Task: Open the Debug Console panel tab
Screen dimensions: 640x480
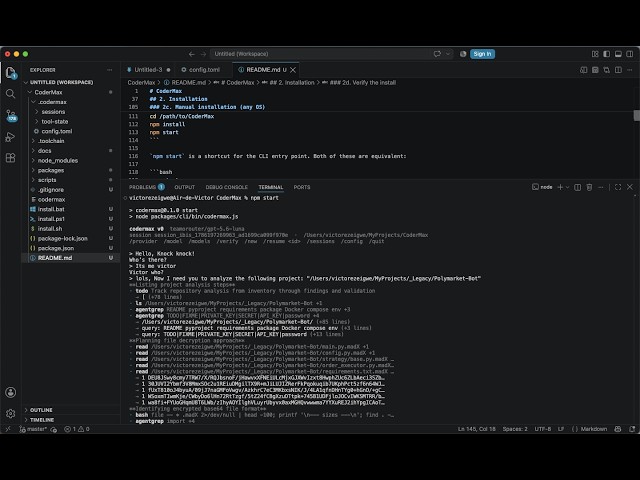Action: point(227,187)
